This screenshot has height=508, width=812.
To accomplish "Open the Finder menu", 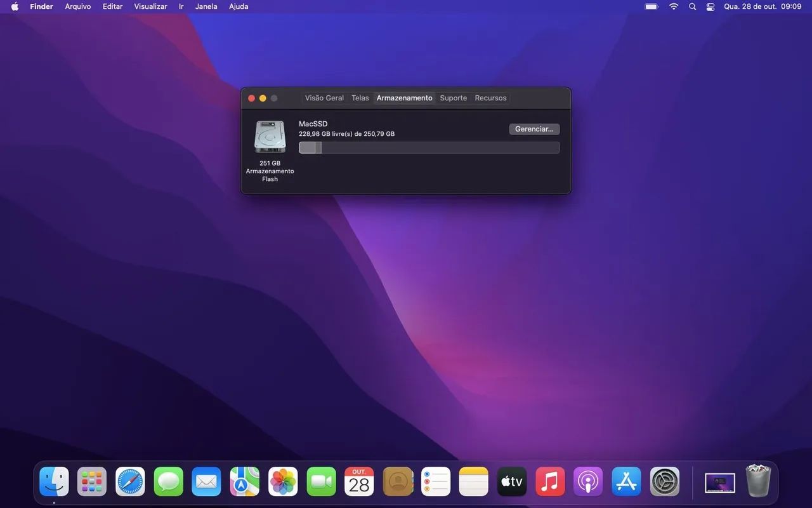I will 41,6.
